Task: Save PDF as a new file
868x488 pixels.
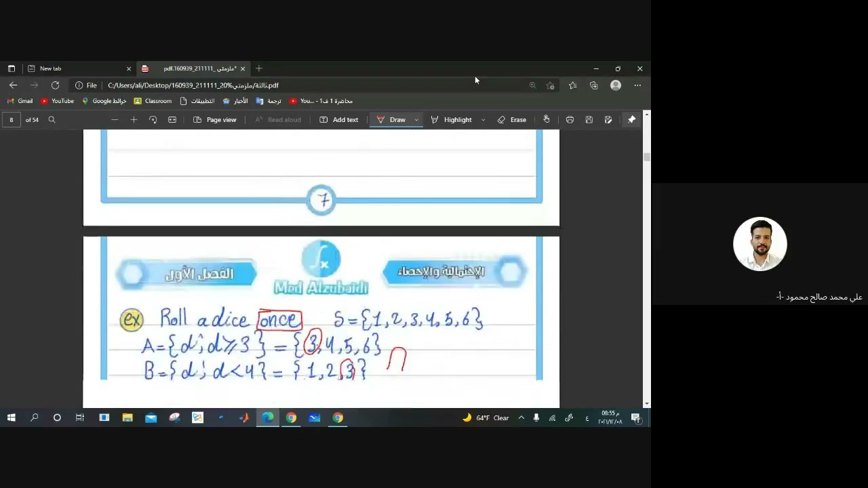Action: tap(608, 120)
